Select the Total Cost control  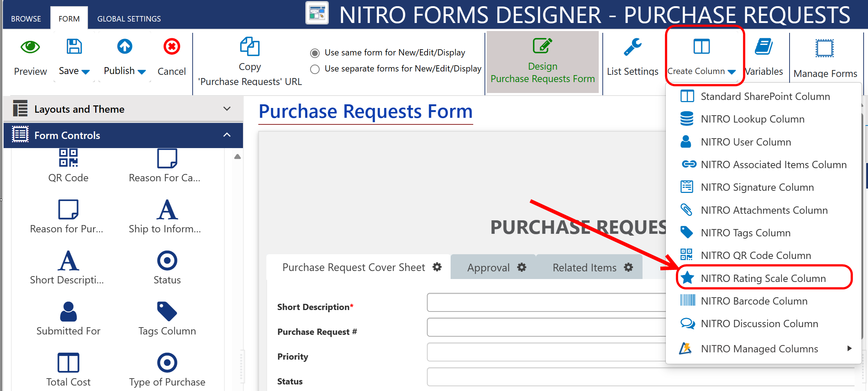pos(68,370)
